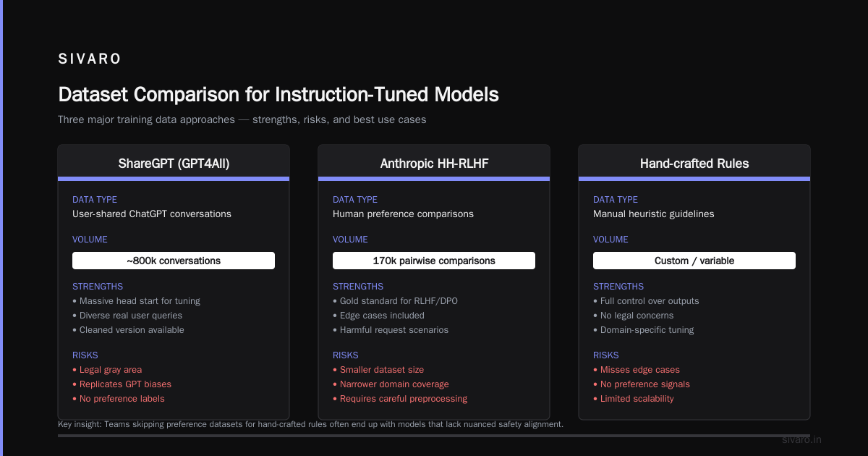The image size is (868, 456).
Task: Click the SIVARO logo text
Action: [x=90, y=59]
